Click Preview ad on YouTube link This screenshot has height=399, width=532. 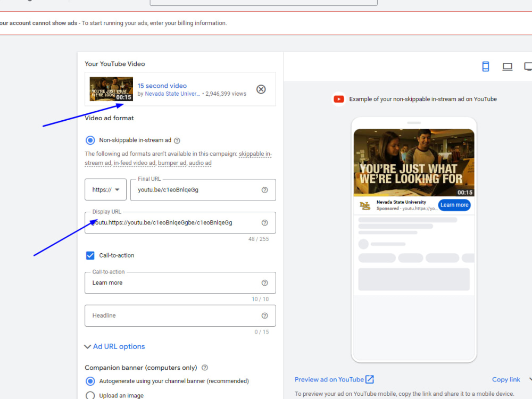329,380
